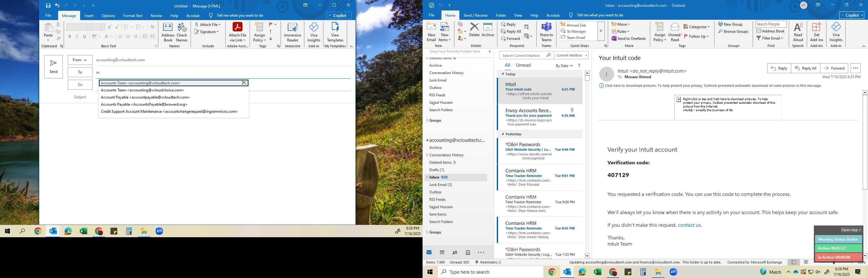Click contact us link in email
This screenshot has width=868, height=278.
pos(689,225)
